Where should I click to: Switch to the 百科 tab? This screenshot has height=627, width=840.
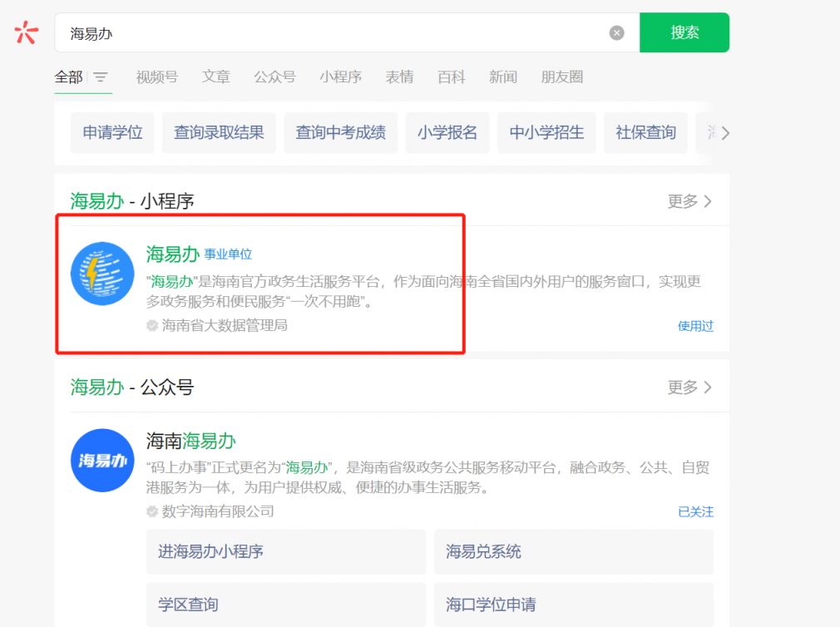tap(451, 77)
